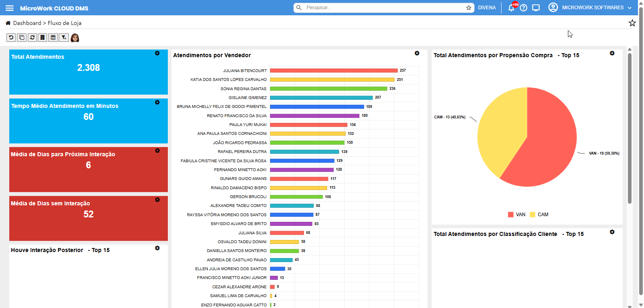The image size is (644, 308).
Task: Click the magnifier icon in search box
Action: pyautogui.click(x=299, y=8)
